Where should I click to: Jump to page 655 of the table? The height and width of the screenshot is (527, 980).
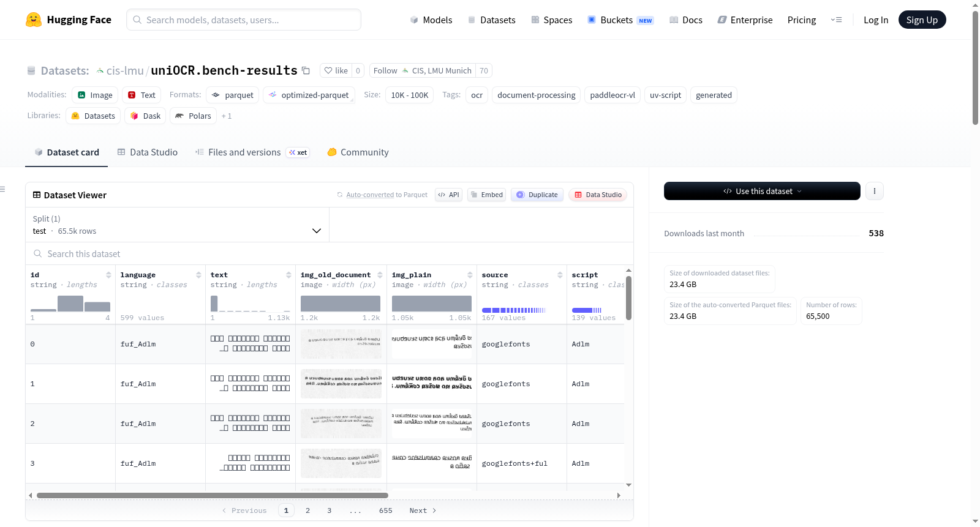386,510
